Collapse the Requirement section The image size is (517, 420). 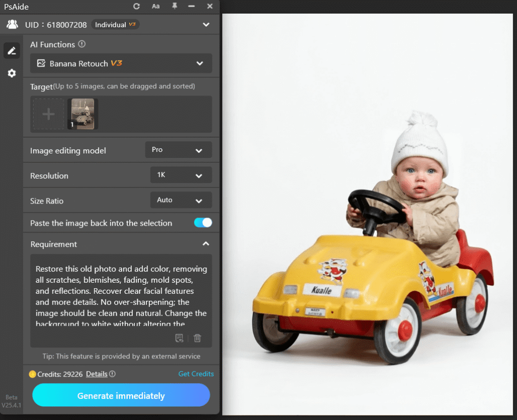(x=206, y=243)
